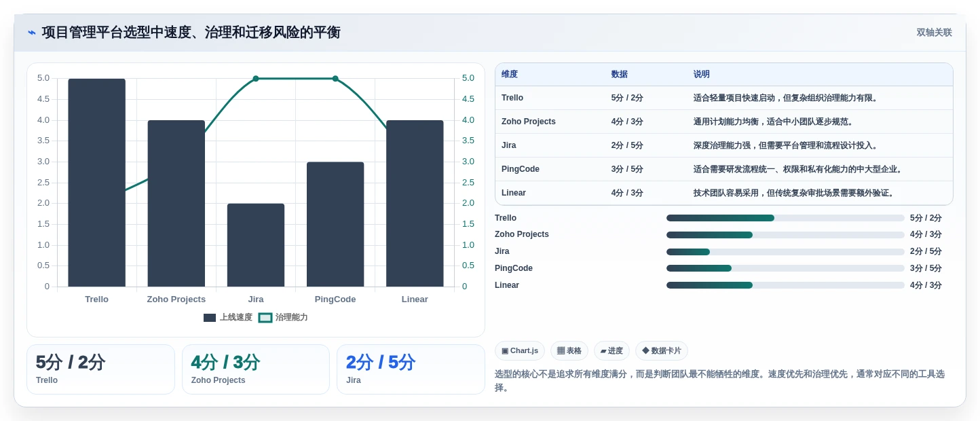
Task: Click the 说明 column header
Action: tap(702, 75)
